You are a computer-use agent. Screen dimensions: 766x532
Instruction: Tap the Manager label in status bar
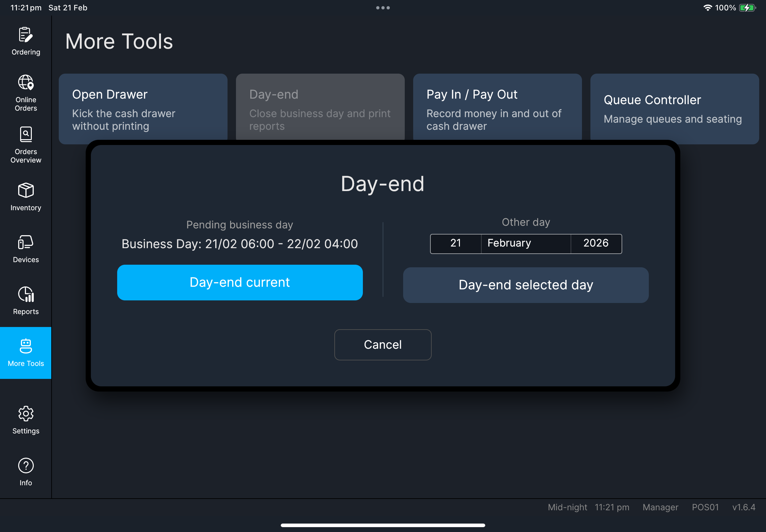(660, 507)
